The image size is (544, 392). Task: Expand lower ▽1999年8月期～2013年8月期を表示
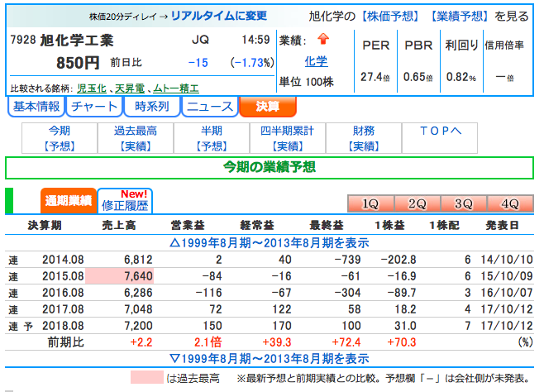coord(270,359)
